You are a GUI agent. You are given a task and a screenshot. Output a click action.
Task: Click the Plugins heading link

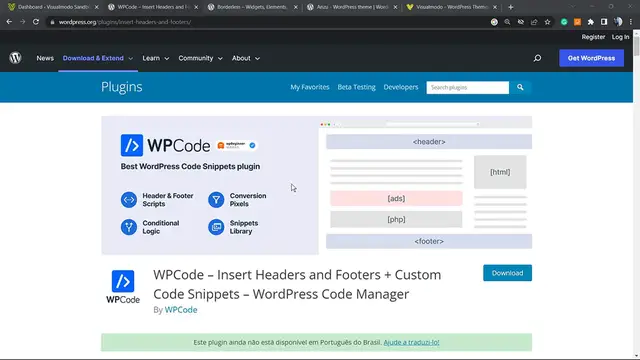122,87
